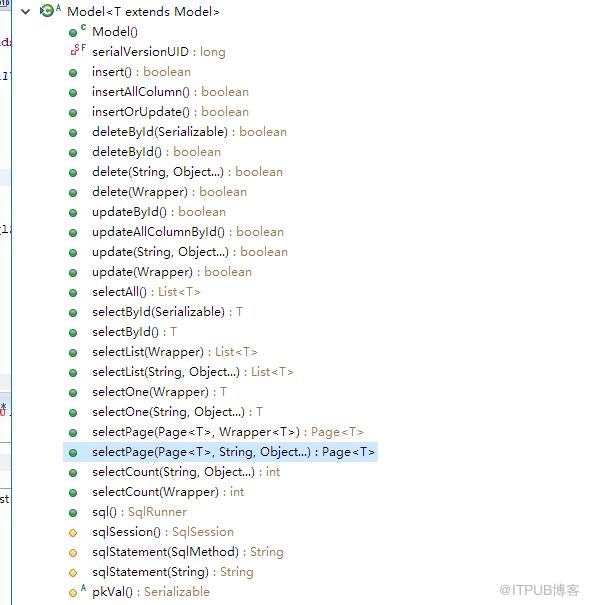Viewport: 589px width, 605px height.
Task: Click the icon of selectById(Serializable)
Action: pos(73,313)
